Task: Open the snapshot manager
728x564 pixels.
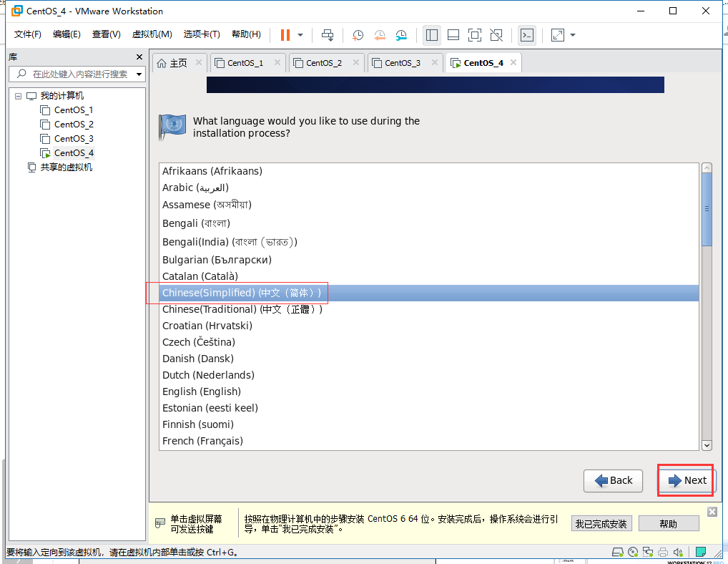Action: coord(401,35)
